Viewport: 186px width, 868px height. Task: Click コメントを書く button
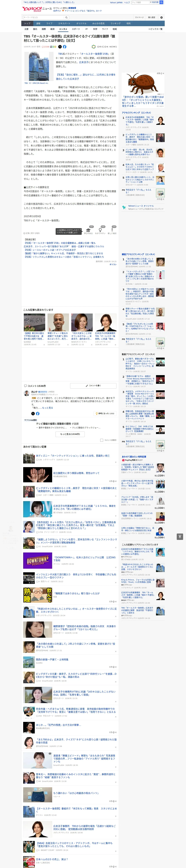point(93,386)
